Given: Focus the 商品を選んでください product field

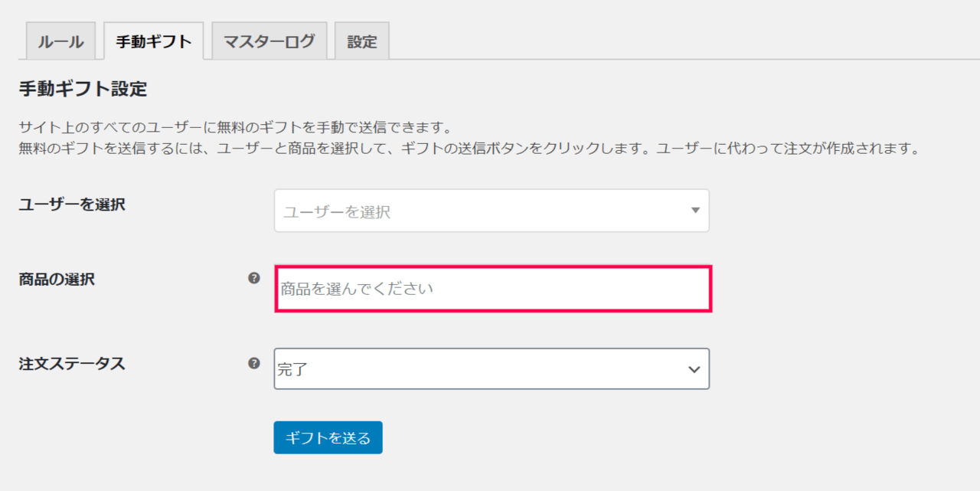Looking at the screenshot, I should coord(493,289).
